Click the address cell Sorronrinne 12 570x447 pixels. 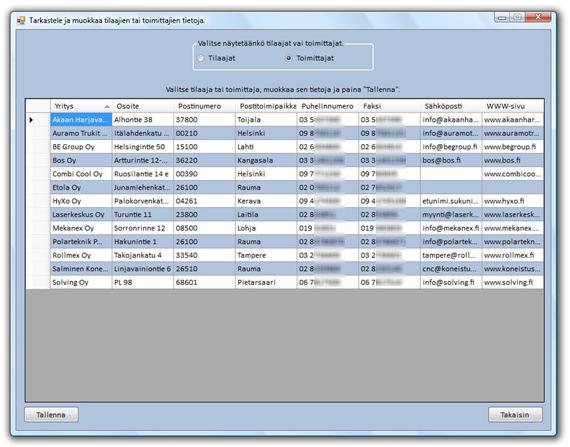click(x=143, y=228)
